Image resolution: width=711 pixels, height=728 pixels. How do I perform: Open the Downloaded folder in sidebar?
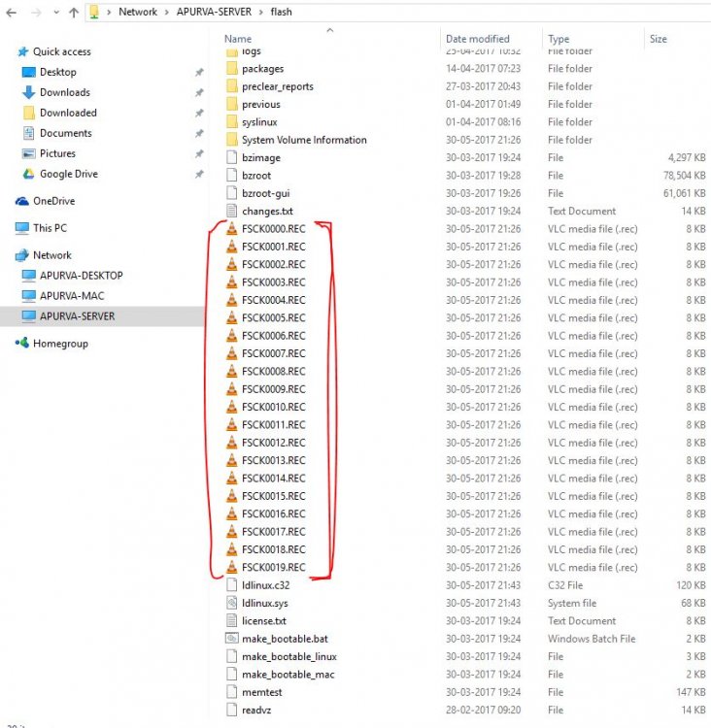(68, 113)
